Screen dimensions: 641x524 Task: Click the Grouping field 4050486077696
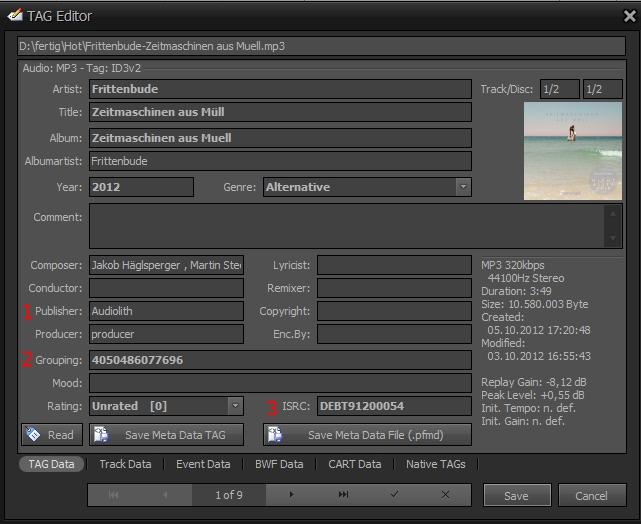coord(280,360)
